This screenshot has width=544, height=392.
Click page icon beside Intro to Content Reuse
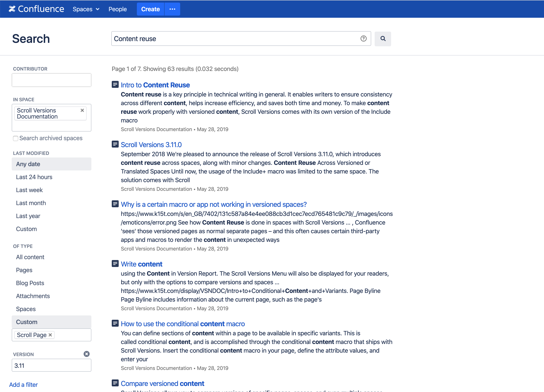pos(115,85)
